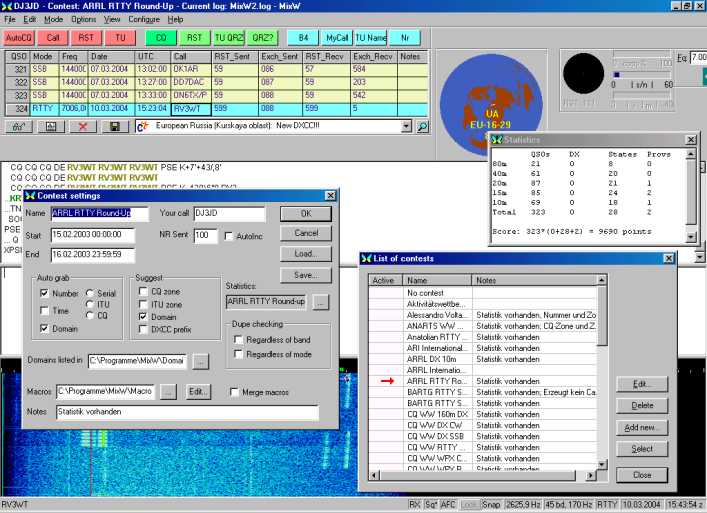Click the binoculars search icon below the log
Image resolution: width=707 pixels, height=513 pixels.
[x=18, y=127]
